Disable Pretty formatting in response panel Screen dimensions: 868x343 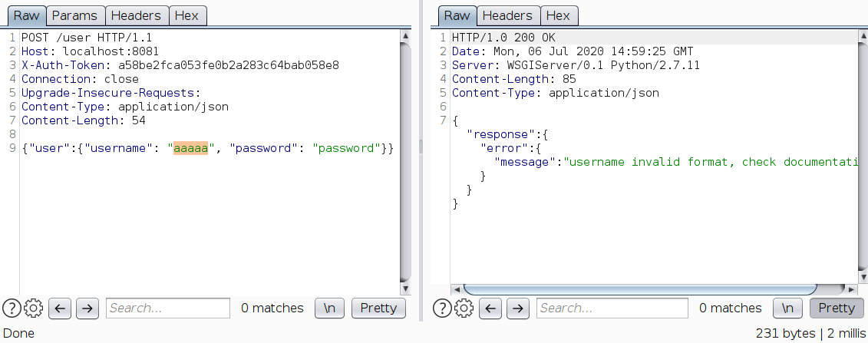[836, 308]
